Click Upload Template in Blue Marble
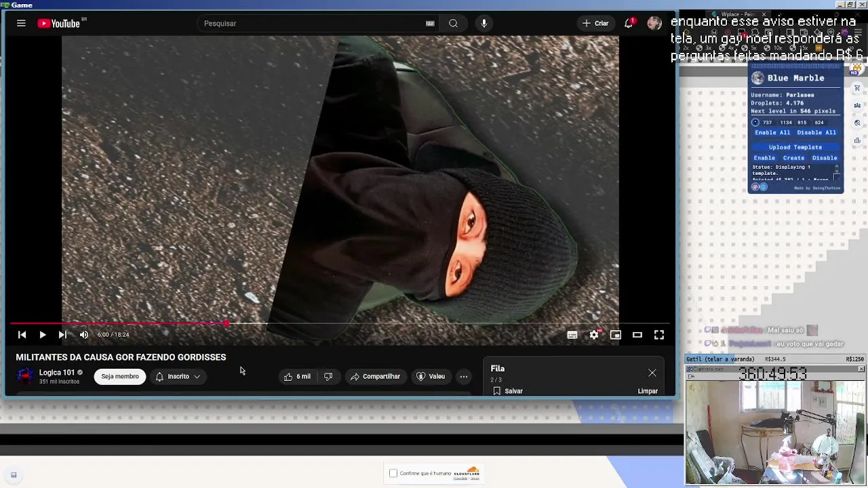 (x=795, y=147)
